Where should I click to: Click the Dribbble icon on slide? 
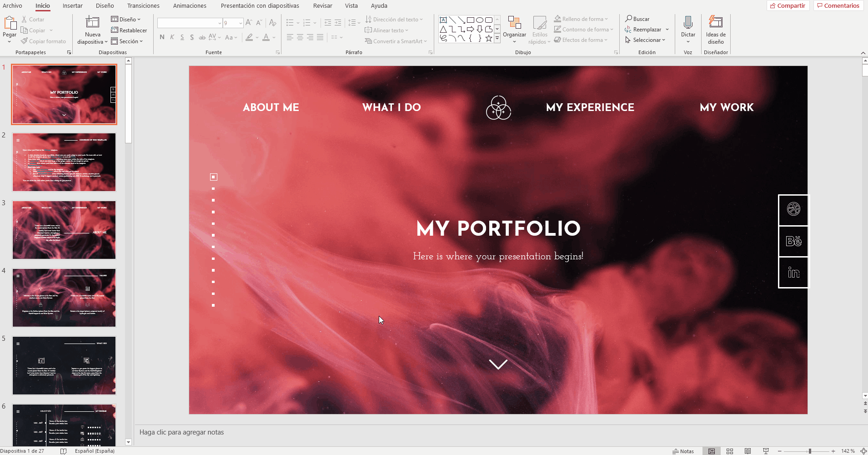793,209
